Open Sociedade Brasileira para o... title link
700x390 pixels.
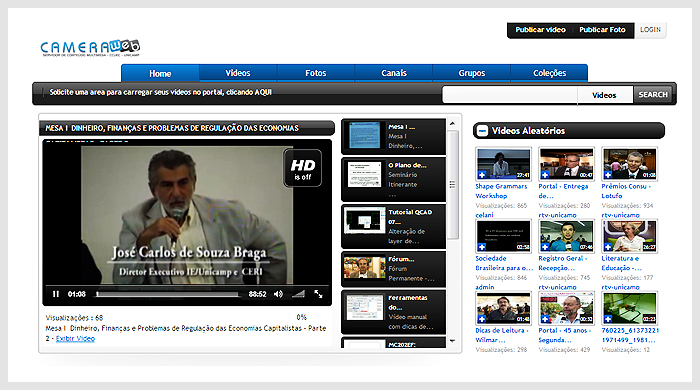point(504,263)
